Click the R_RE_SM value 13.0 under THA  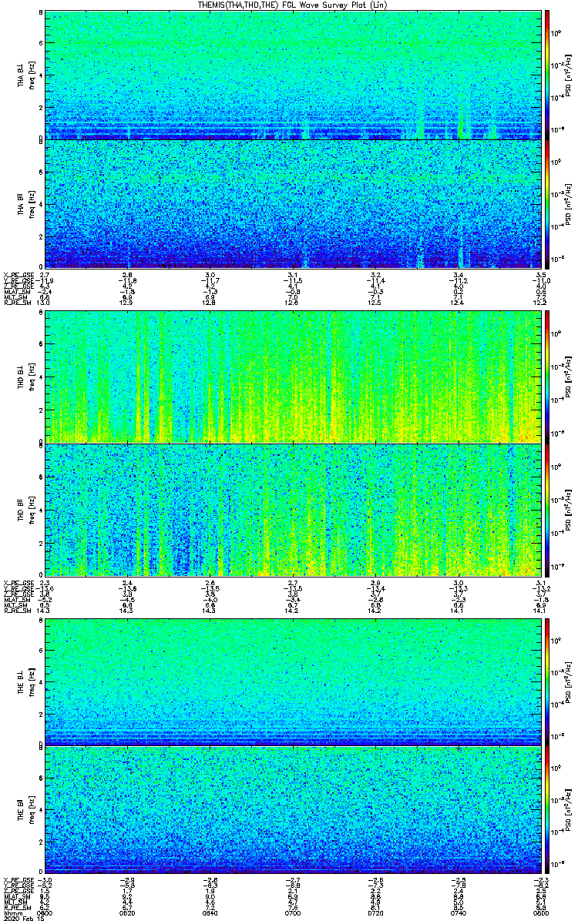tap(45, 303)
